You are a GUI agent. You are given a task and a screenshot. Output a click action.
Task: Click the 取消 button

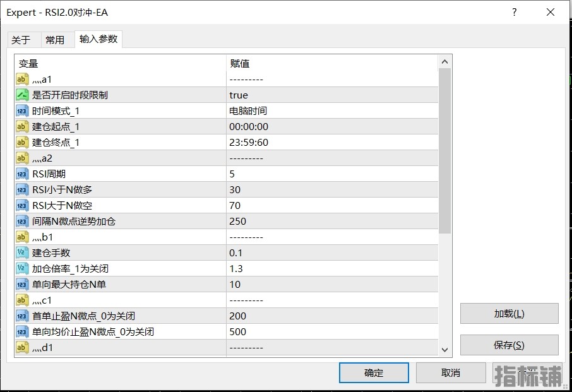[451, 372]
